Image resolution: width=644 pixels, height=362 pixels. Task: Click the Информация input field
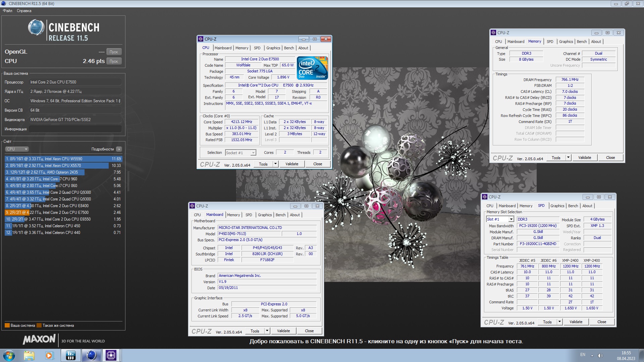pyautogui.click(x=75, y=129)
